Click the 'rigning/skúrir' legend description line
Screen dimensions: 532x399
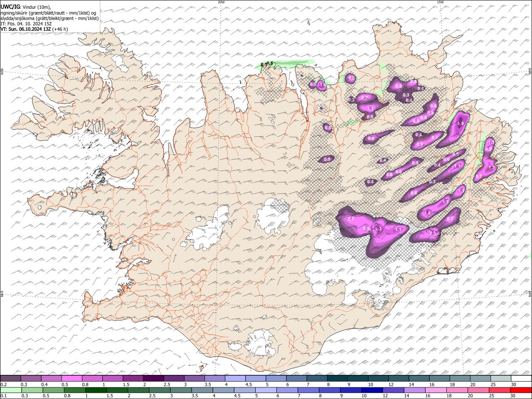tap(48, 13)
